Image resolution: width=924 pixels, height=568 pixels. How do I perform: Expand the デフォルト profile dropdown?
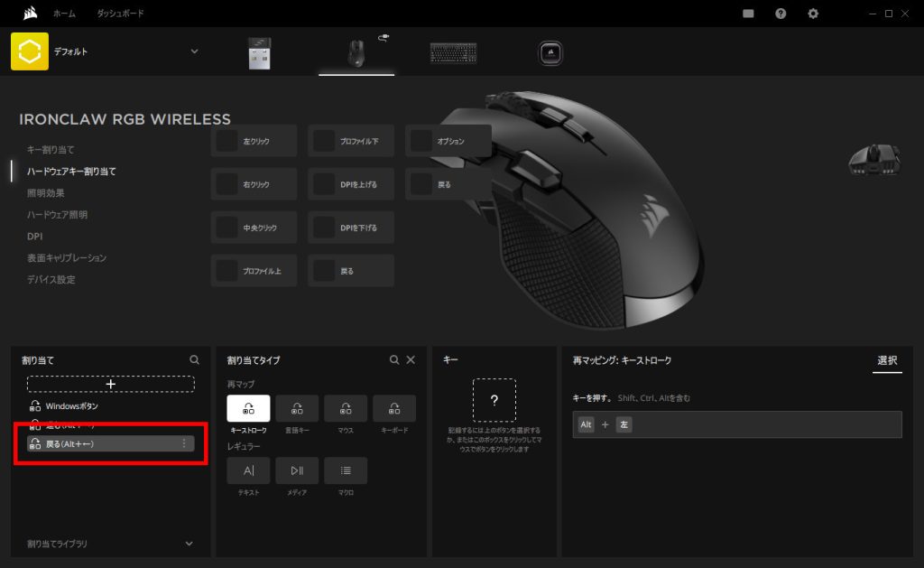pos(194,51)
